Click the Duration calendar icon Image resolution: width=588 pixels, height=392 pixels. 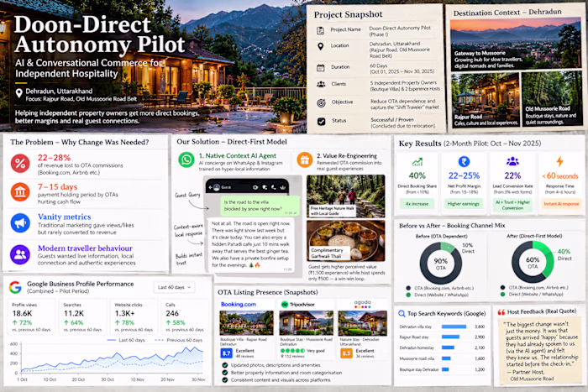click(x=321, y=68)
